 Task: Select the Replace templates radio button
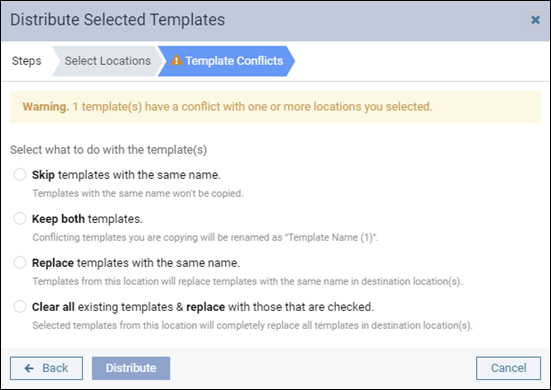click(x=20, y=262)
